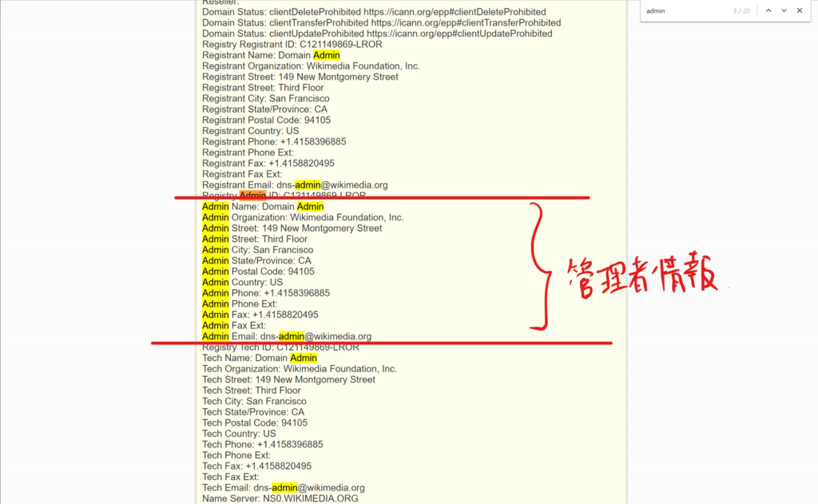Click 'Admin Phone Ext:' line
The image size is (818, 504).
240,304
